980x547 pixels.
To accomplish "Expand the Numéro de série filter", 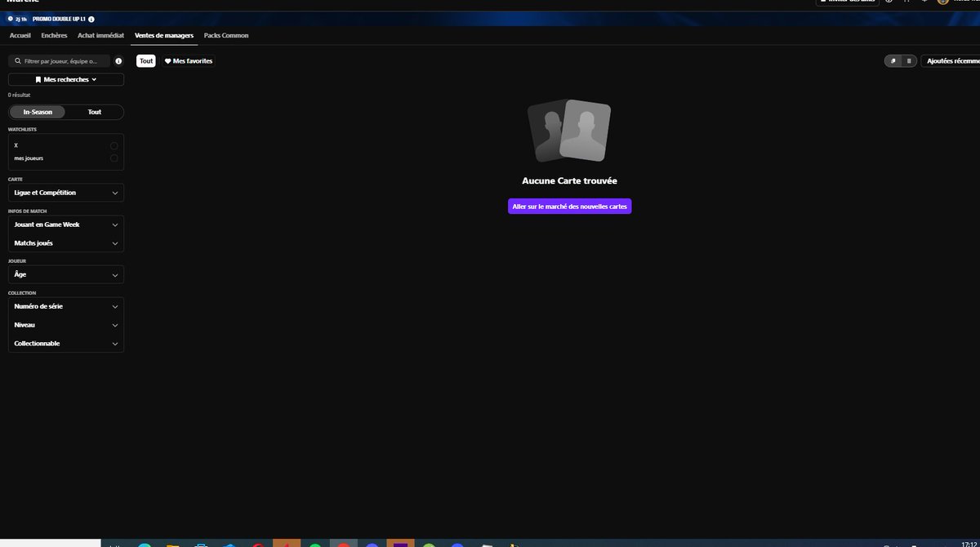I will click(66, 306).
